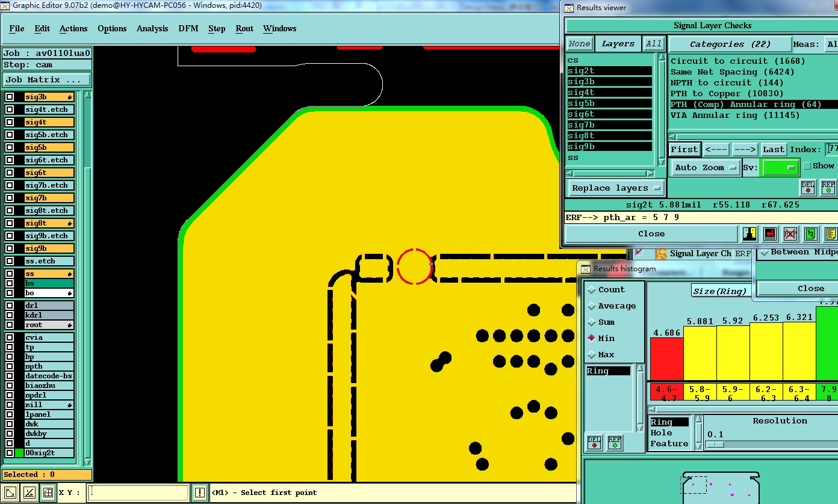838x504 pixels.
Task: Toggle display box of drl layer
Action: coord(10,306)
